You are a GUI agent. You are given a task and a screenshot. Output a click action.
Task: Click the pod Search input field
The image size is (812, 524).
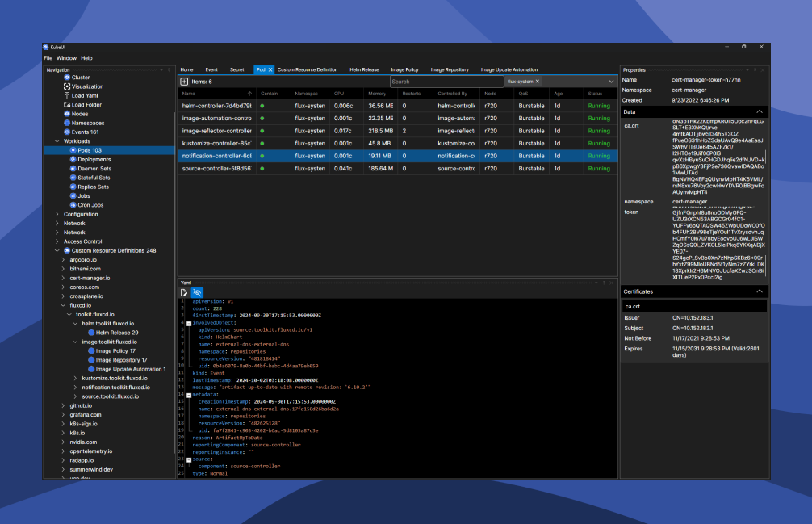[446, 82]
